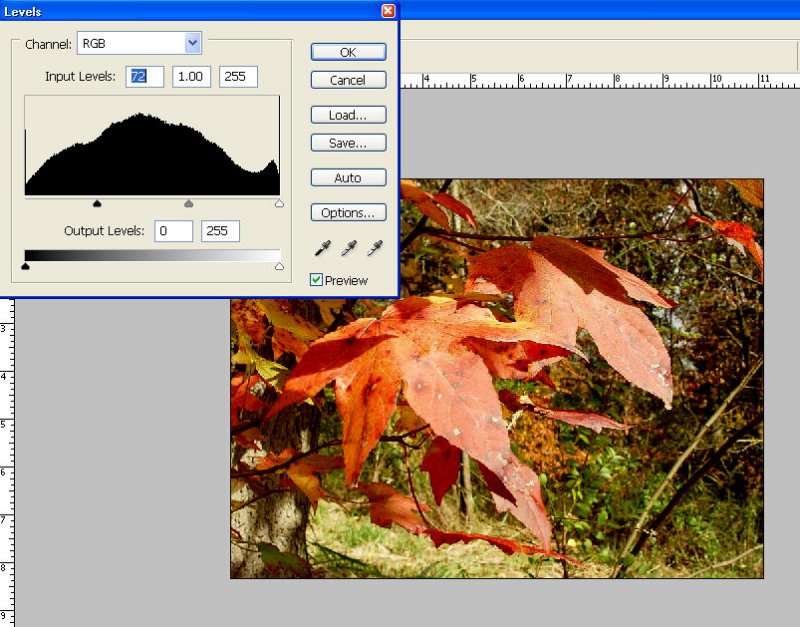Click the Load... button

click(x=348, y=115)
